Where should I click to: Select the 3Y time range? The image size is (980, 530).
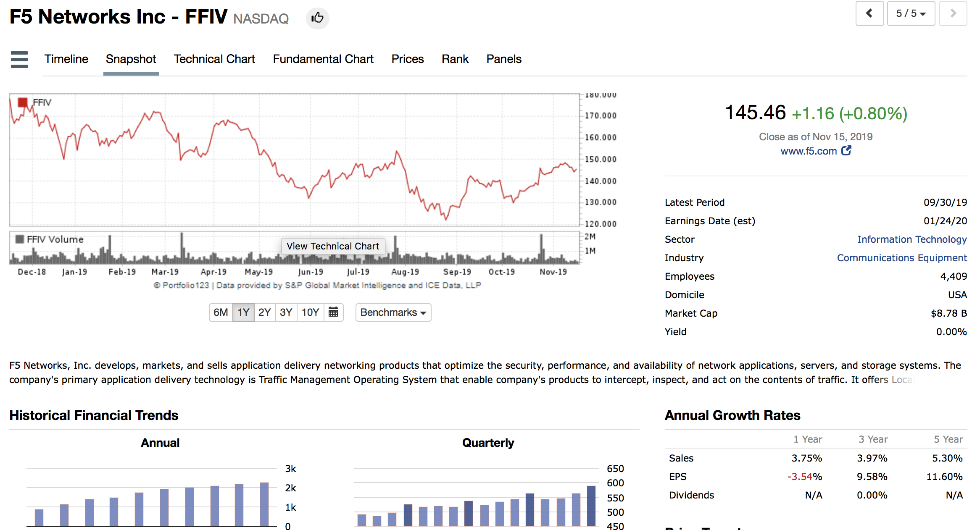(x=286, y=312)
